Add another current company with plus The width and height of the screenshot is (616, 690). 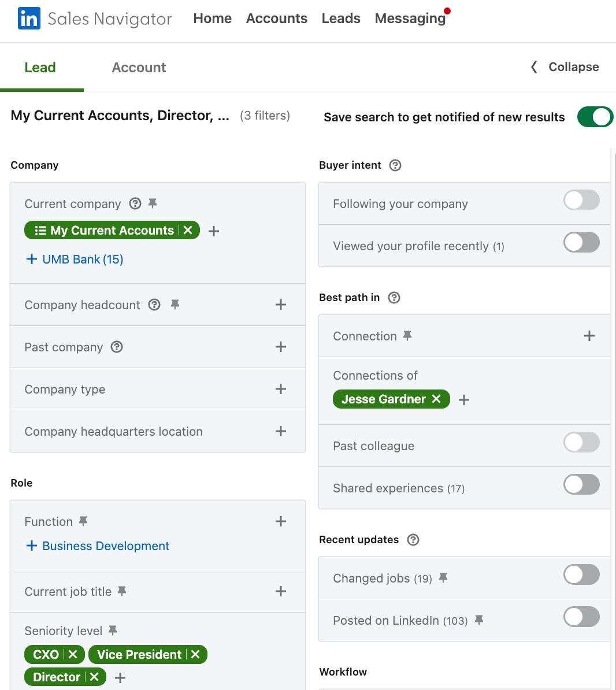pos(214,231)
